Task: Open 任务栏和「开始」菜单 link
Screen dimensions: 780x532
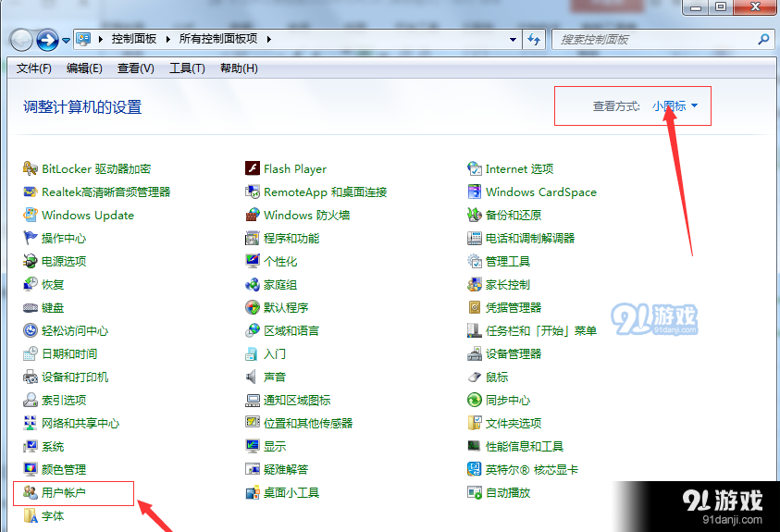Action: tap(541, 330)
